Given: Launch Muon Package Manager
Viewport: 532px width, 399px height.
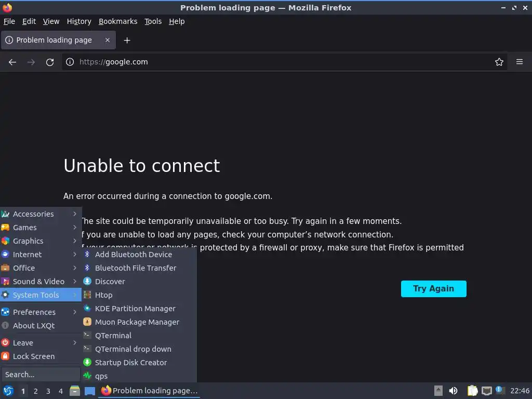Looking at the screenshot, I should pyautogui.click(x=139, y=322).
